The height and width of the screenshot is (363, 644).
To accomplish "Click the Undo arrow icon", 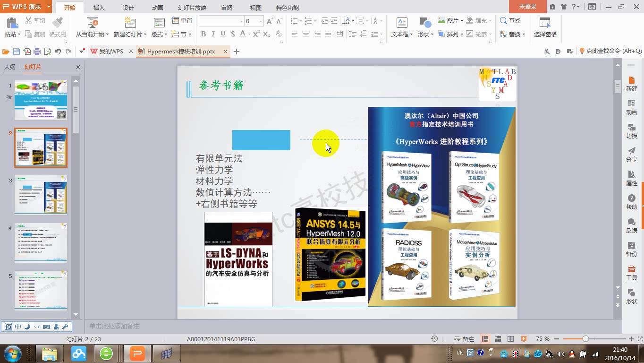I will [x=58, y=52].
